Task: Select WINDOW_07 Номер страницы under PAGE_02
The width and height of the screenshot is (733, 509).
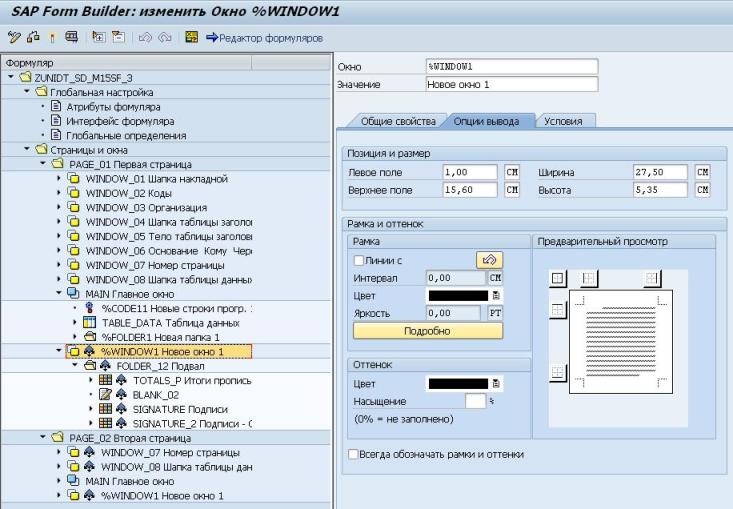Action: 170,452
